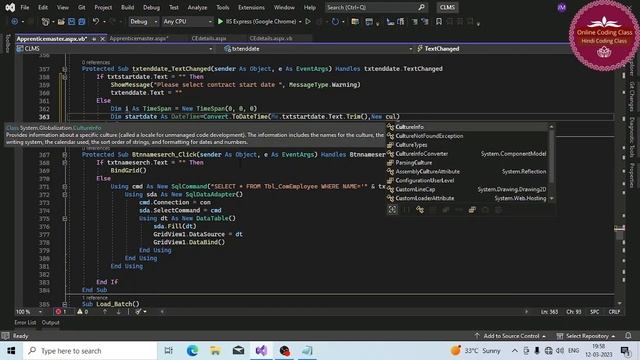Expand the IIS Express target dropdown arrow
The width and height of the screenshot is (640, 360).
(300, 22)
